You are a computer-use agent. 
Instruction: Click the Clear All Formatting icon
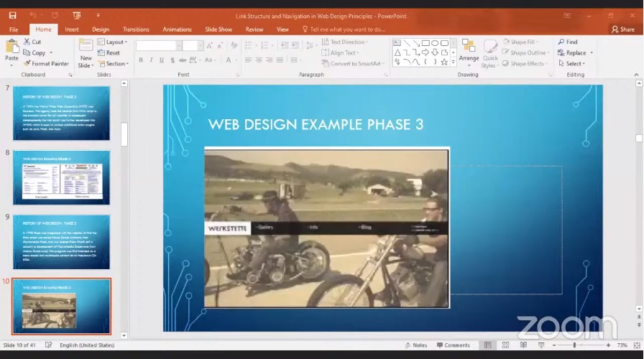click(x=234, y=45)
